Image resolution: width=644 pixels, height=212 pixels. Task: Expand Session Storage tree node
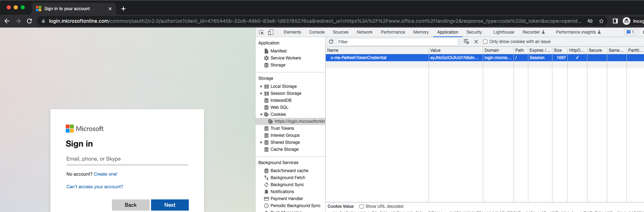pyautogui.click(x=261, y=93)
